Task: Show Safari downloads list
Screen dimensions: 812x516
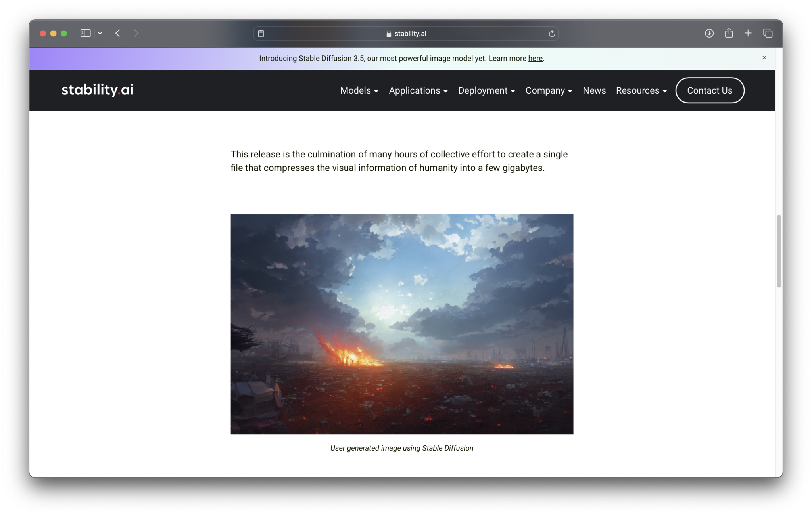Action: pyautogui.click(x=709, y=33)
